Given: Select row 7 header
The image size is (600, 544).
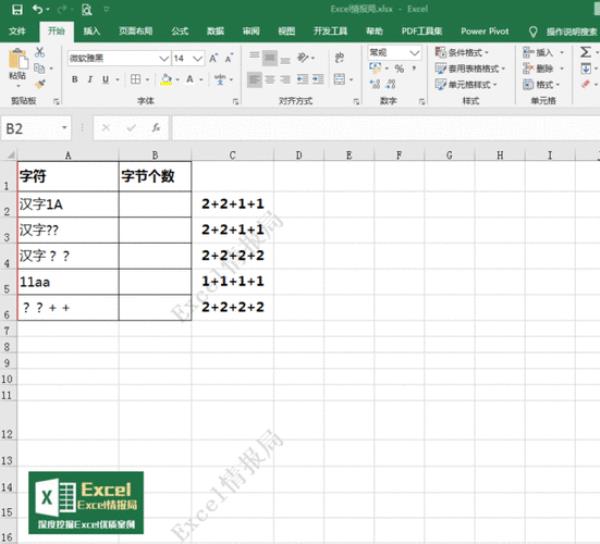Looking at the screenshot, I should pos(8,331).
